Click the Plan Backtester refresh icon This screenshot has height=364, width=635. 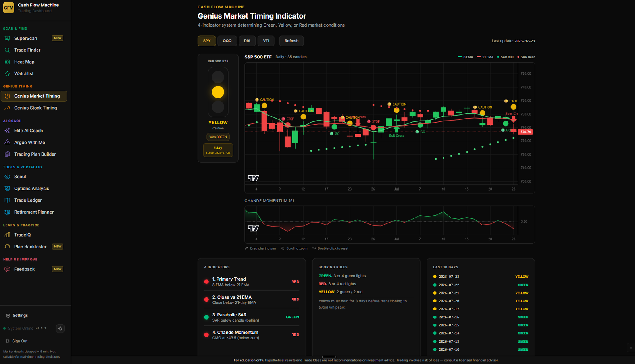click(x=7, y=247)
